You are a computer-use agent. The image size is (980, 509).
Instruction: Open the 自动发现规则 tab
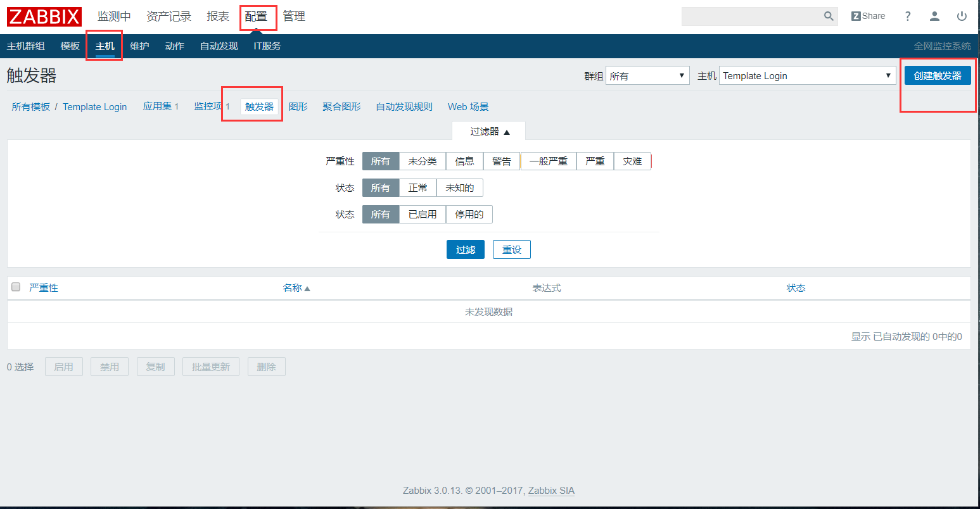404,106
